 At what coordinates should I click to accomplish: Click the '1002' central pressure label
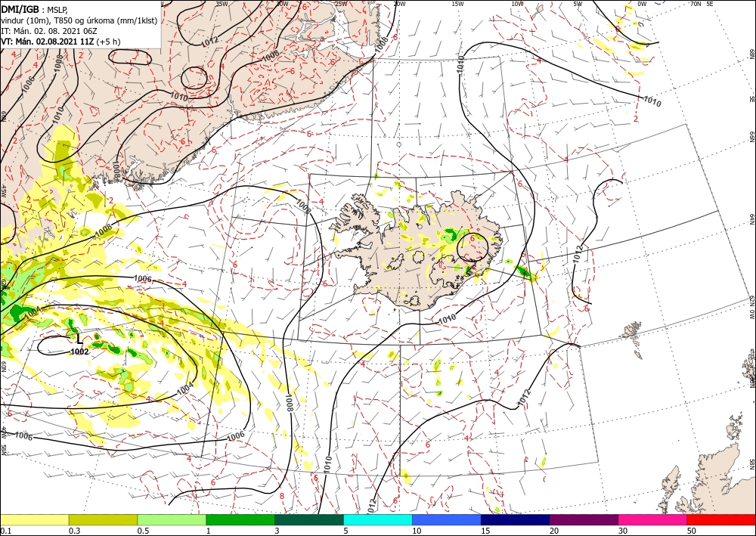pyautogui.click(x=79, y=352)
